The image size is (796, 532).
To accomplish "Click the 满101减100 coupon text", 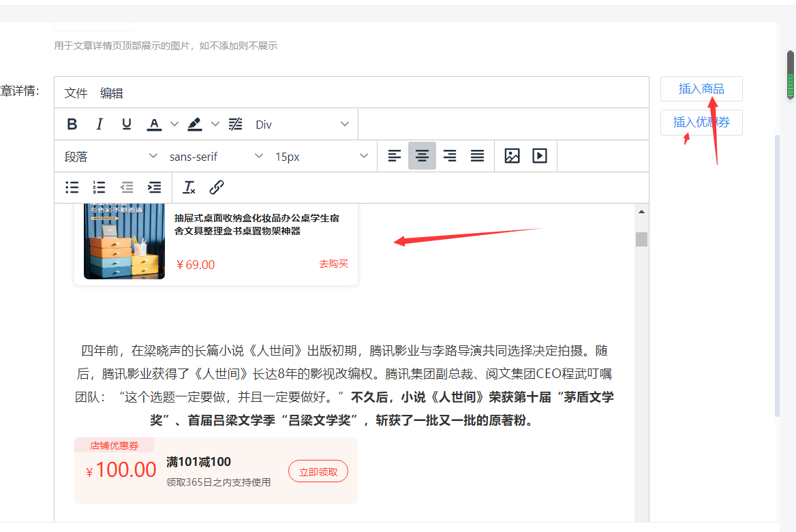I will point(198,461).
